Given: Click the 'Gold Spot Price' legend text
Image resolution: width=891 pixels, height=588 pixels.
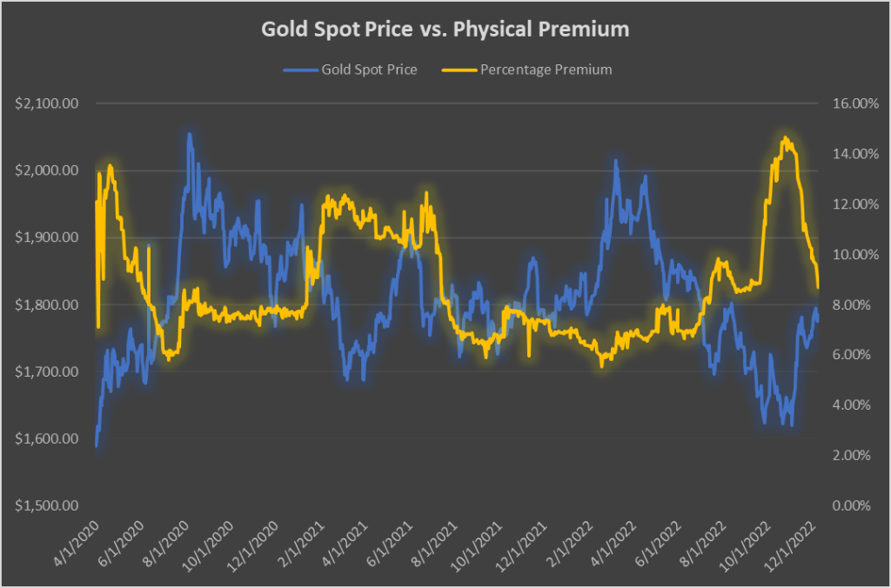Looking at the screenshot, I should pos(369,70).
